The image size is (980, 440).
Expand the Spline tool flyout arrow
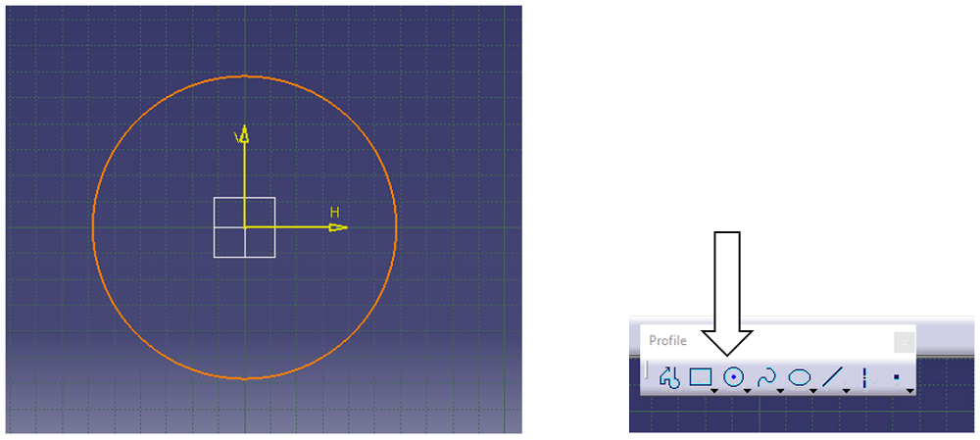[x=780, y=391]
